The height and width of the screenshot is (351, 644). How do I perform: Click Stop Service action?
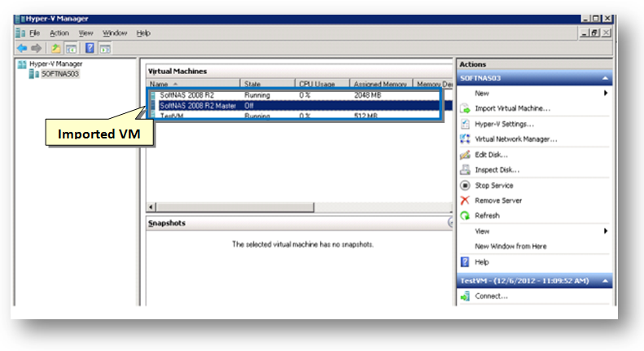(x=494, y=186)
